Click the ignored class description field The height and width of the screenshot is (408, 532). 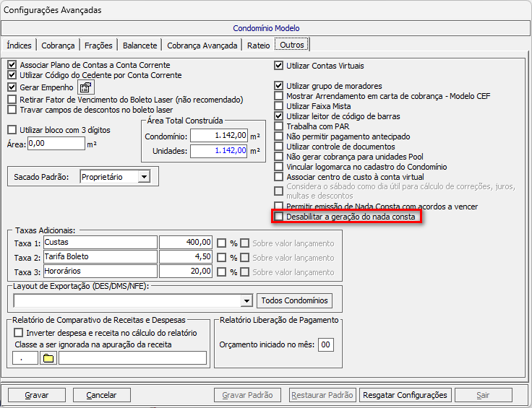pyautogui.click(x=133, y=358)
